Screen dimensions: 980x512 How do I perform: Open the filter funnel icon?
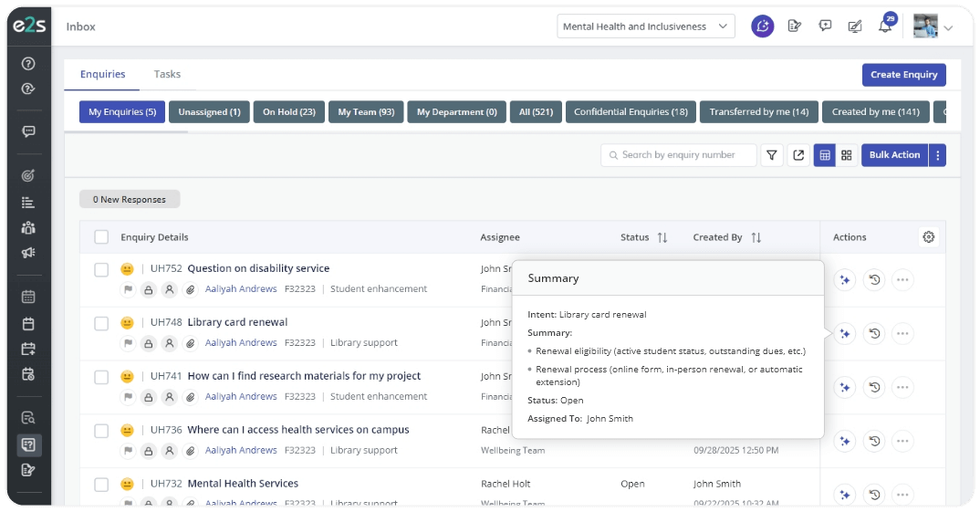pyautogui.click(x=772, y=155)
